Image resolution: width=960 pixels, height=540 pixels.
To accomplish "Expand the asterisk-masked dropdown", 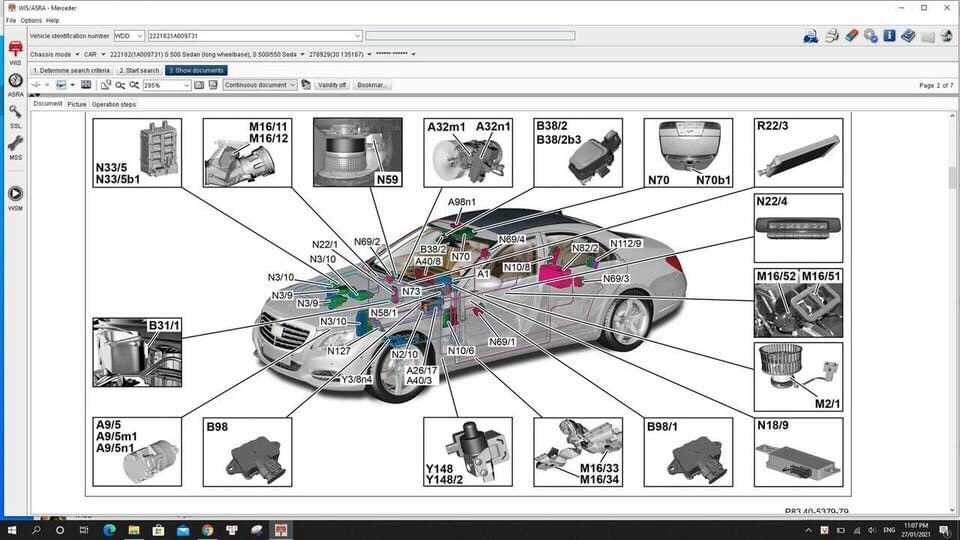I will (413, 54).
